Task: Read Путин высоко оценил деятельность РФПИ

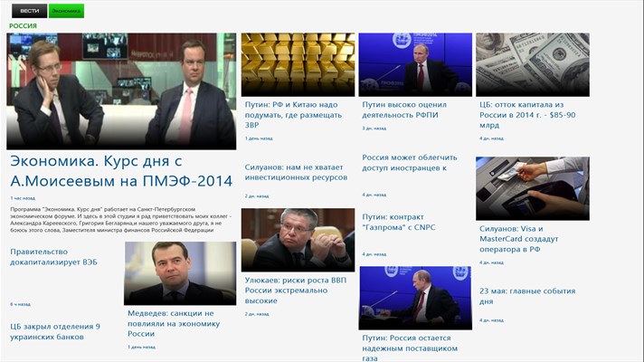Action: tap(404, 110)
